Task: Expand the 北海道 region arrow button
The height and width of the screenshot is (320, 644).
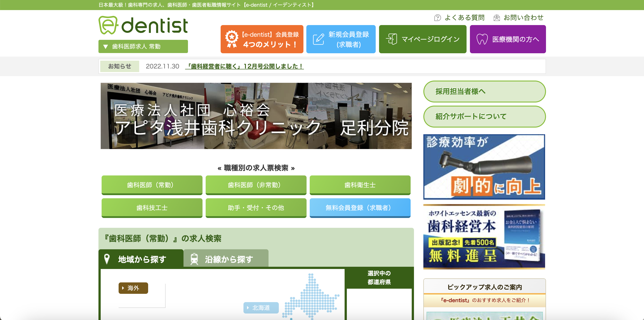Action: [261, 308]
